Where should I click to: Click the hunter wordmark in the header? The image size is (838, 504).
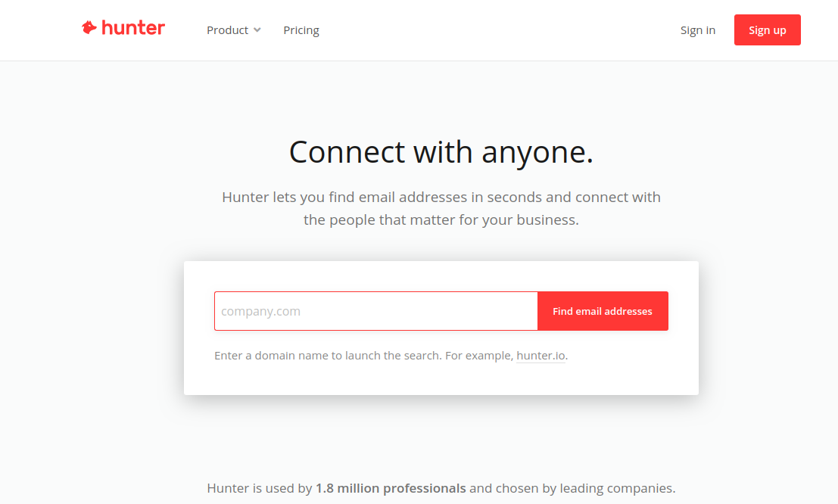pyautogui.click(x=133, y=28)
